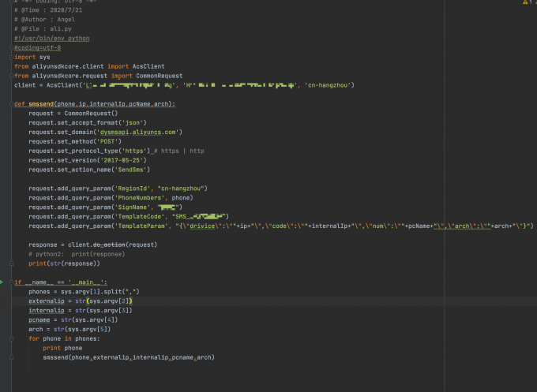Collapse the import sys block fold marker
The width and height of the screenshot is (537, 392).
pyautogui.click(x=11, y=57)
